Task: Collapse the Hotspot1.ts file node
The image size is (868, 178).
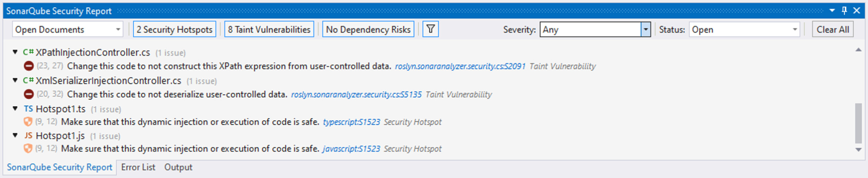Action: click(15, 109)
